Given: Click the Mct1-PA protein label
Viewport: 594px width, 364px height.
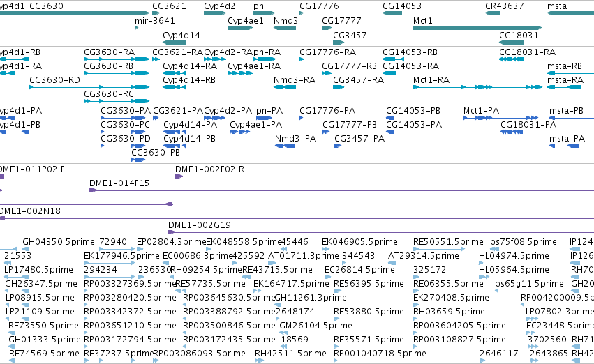Looking at the screenshot, I should (481, 110).
